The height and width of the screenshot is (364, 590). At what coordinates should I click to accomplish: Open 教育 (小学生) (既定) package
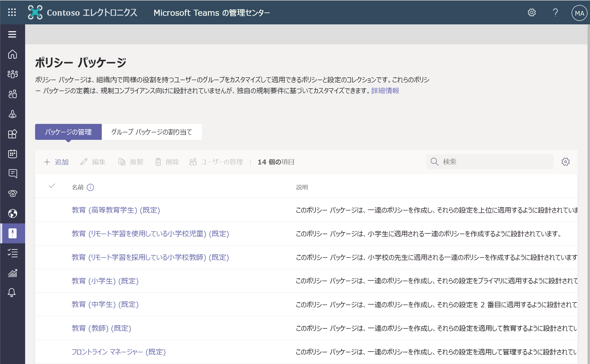pos(105,281)
